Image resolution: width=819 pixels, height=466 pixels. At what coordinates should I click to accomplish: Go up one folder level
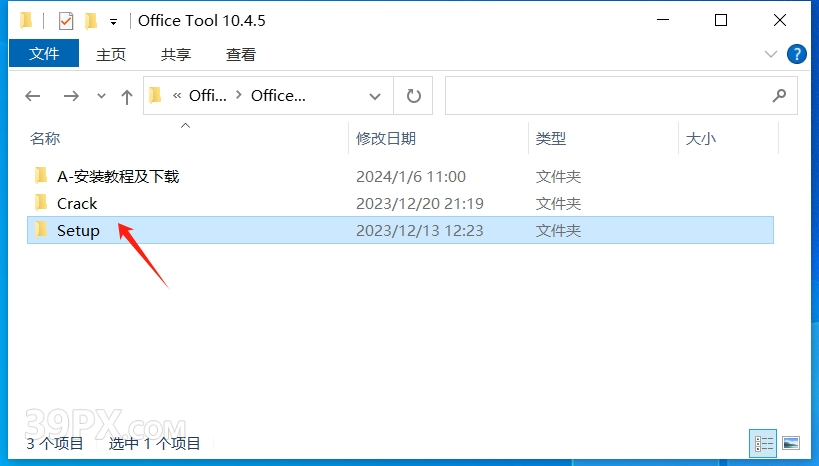(126, 96)
